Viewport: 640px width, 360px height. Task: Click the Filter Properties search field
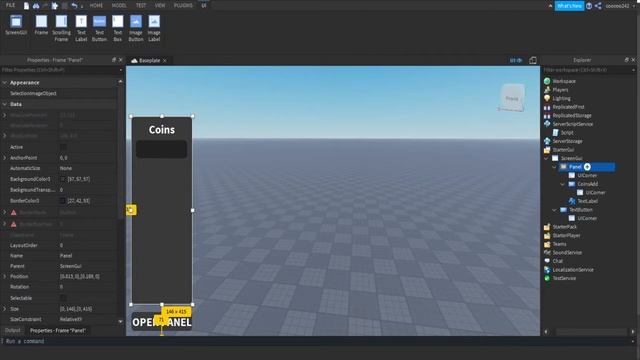click(60, 70)
